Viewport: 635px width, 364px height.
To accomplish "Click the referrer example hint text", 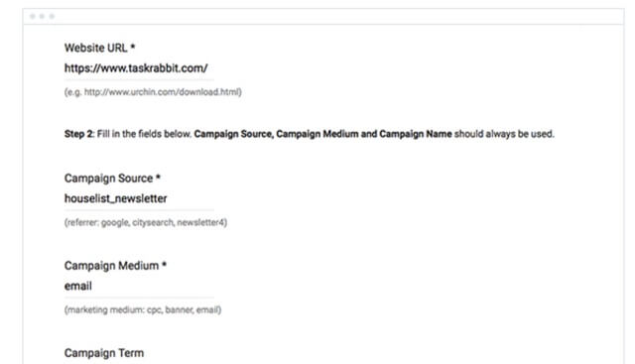I will click(x=146, y=222).
